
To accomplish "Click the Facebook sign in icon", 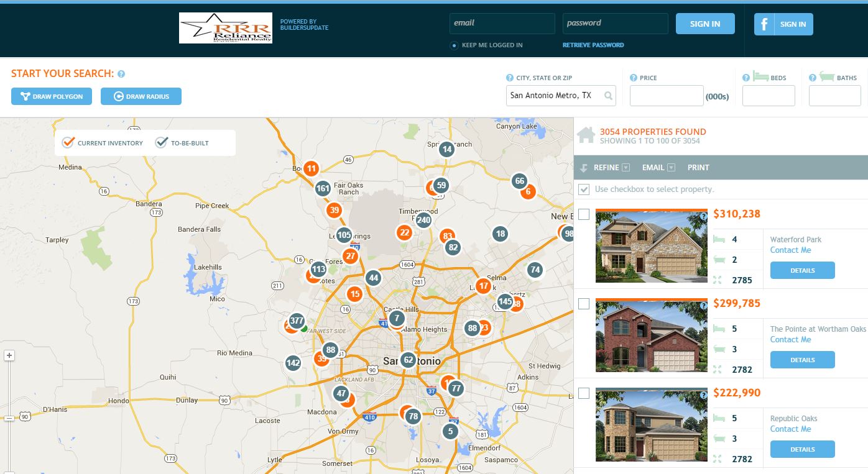I will tap(764, 24).
